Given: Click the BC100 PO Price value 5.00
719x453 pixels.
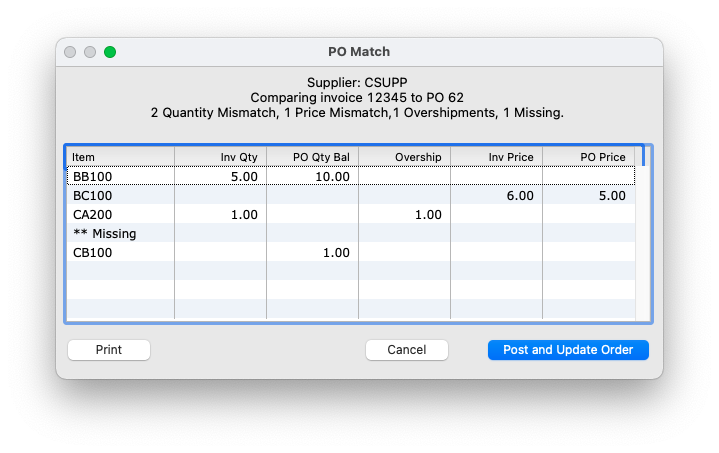Looking at the screenshot, I should [x=612, y=196].
